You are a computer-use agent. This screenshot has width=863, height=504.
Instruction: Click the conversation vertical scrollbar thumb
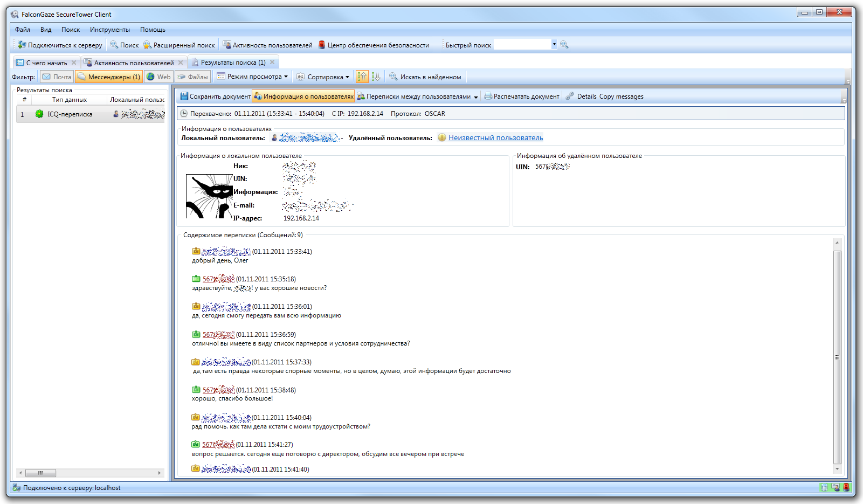(837, 357)
